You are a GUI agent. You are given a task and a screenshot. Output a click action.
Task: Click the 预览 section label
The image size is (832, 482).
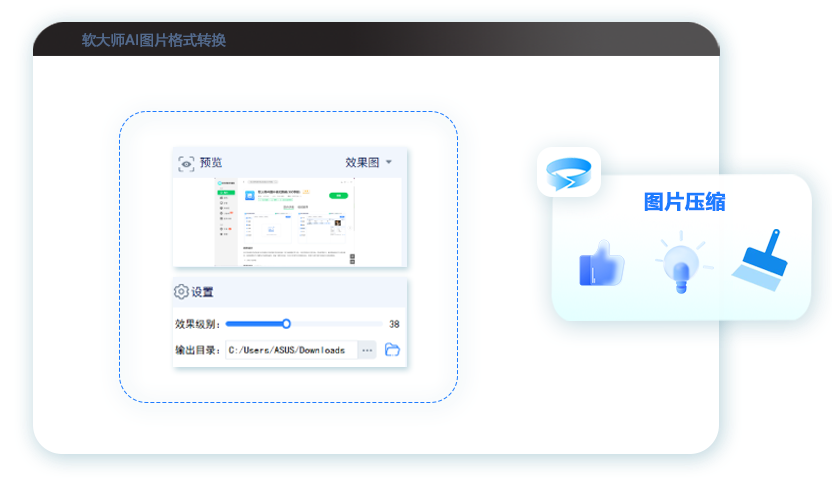click(211, 163)
